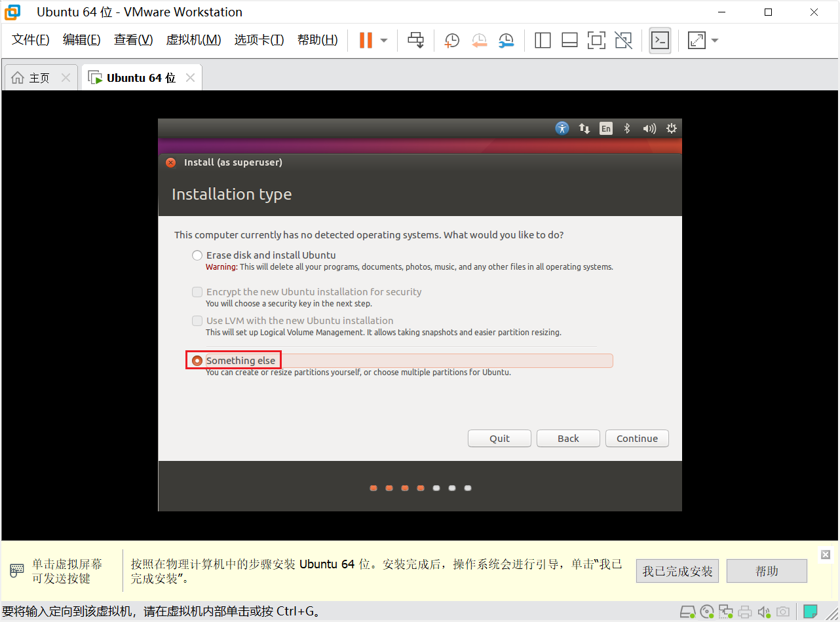Click Continue to proceed with installation
This screenshot has height=622, width=840.
coord(637,439)
